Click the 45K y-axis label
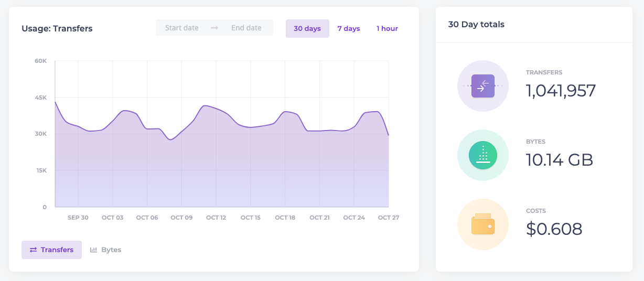This screenshot has width=644, height=281. [41, 98]
